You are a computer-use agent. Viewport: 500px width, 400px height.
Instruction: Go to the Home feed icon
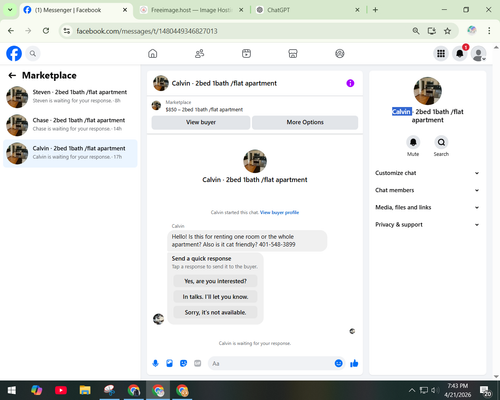tap(153, 53)
